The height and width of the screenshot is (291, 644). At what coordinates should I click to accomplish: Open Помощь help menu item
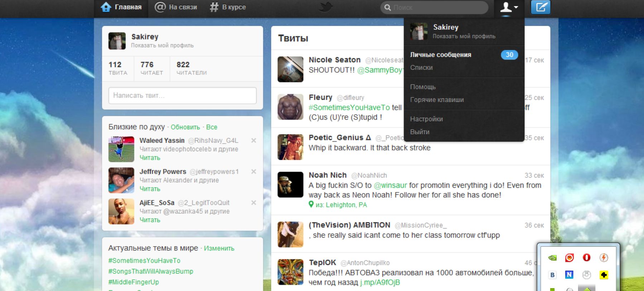(423, 87)
